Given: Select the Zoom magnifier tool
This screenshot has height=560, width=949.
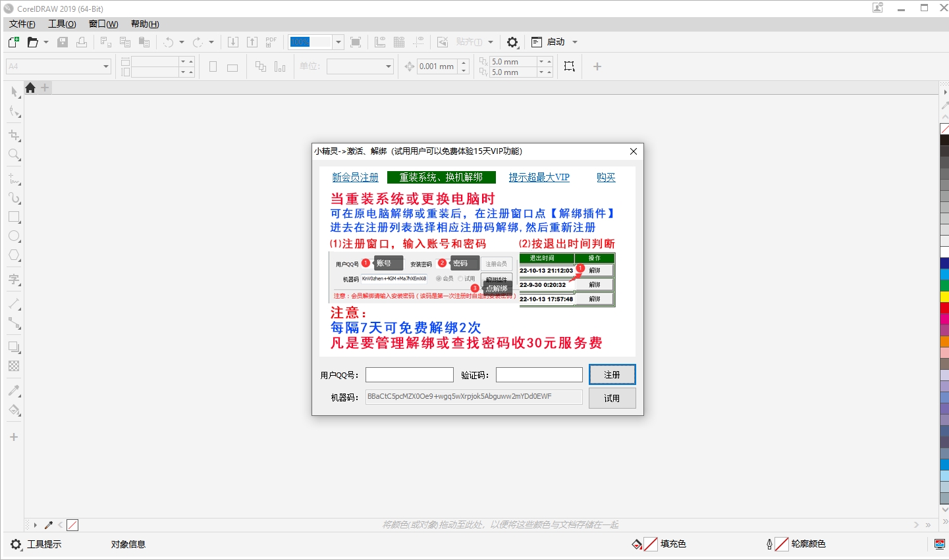Looking at the screenshot, I should (14, 155).
